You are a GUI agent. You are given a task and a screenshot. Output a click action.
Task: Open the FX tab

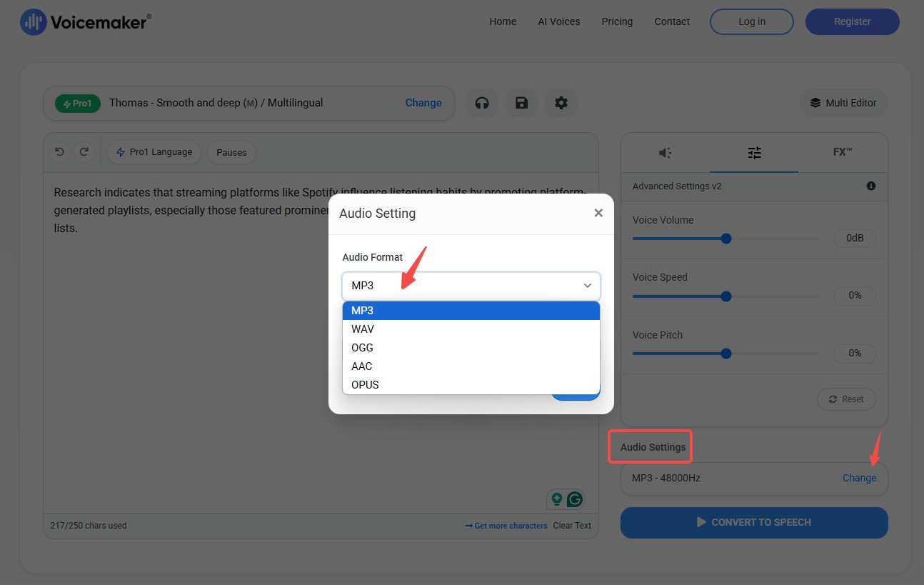[x=843, y=152]
